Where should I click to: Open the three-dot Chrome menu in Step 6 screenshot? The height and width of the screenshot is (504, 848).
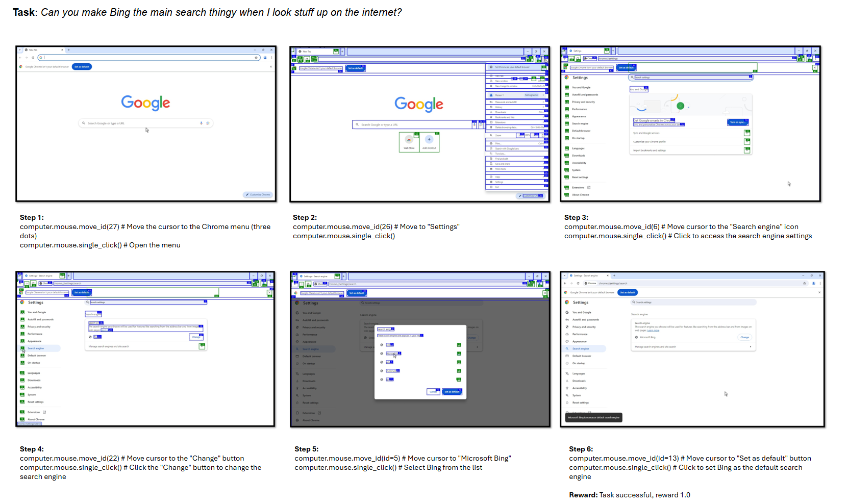tap(820, 283)
